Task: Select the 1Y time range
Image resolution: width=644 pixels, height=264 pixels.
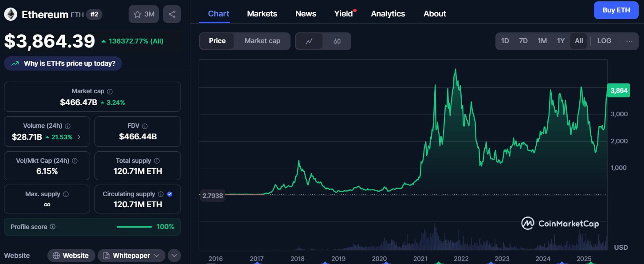Action: point(561,41)
